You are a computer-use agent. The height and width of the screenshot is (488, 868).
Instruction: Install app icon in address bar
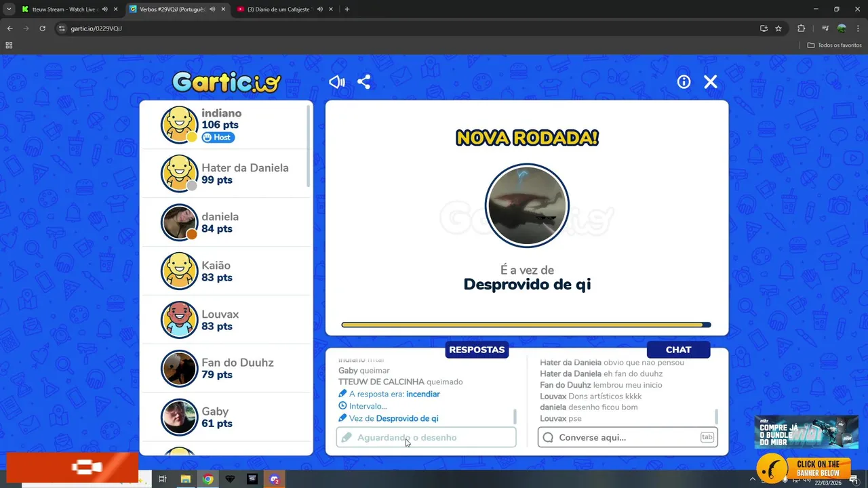click(x=764, y=28)
